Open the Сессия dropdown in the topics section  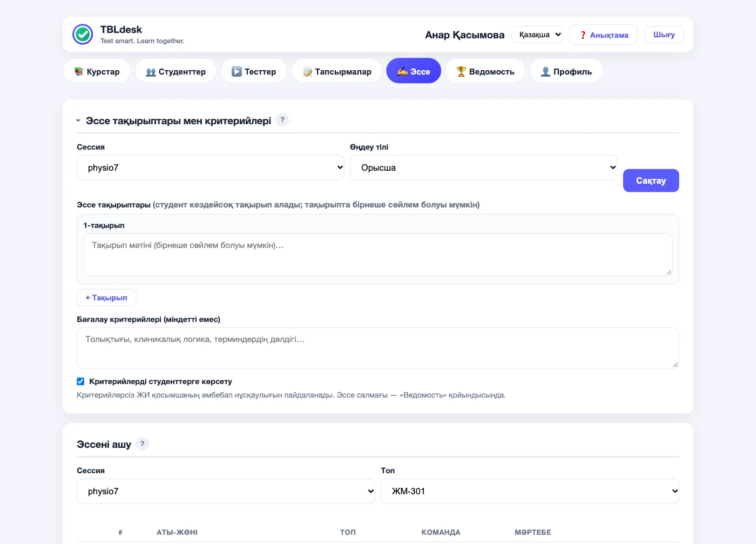[x=211, y=167]
